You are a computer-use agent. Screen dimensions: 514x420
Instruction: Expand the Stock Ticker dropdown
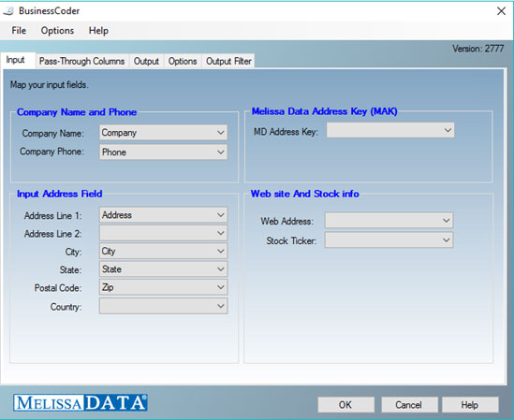coord(389,239)
